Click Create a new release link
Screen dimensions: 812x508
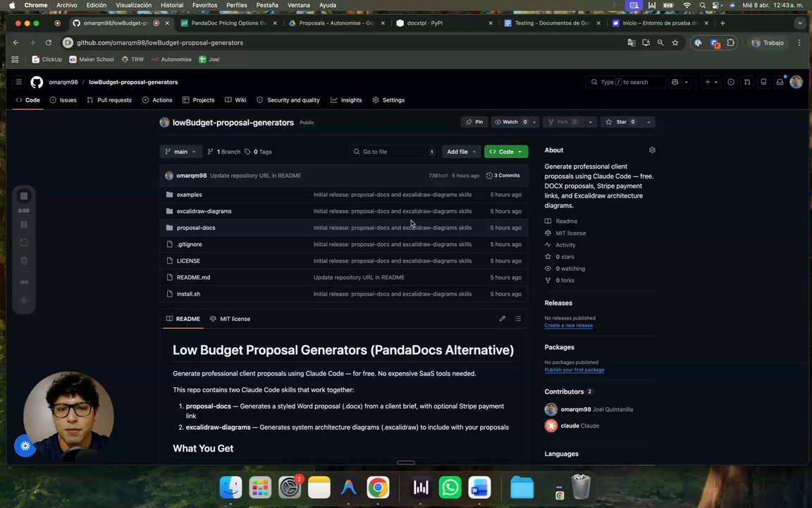[x=569, y=325]
